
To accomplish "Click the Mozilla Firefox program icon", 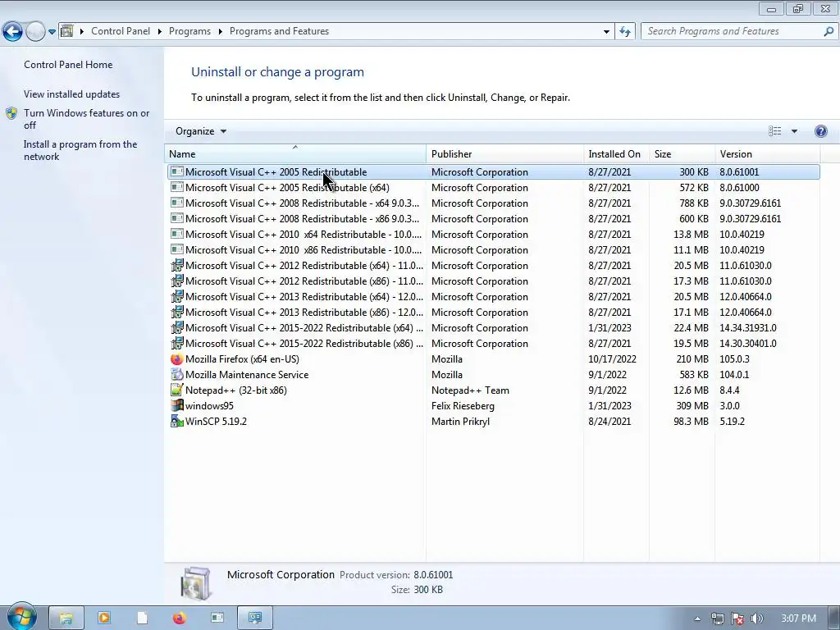I will pos(177,359).
